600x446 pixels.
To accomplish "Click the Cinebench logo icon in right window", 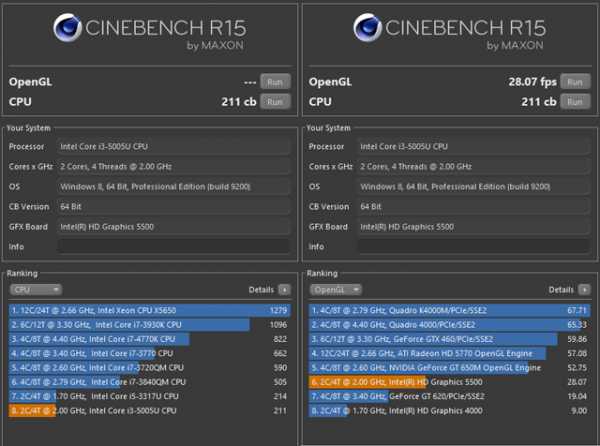I will 367,28.
